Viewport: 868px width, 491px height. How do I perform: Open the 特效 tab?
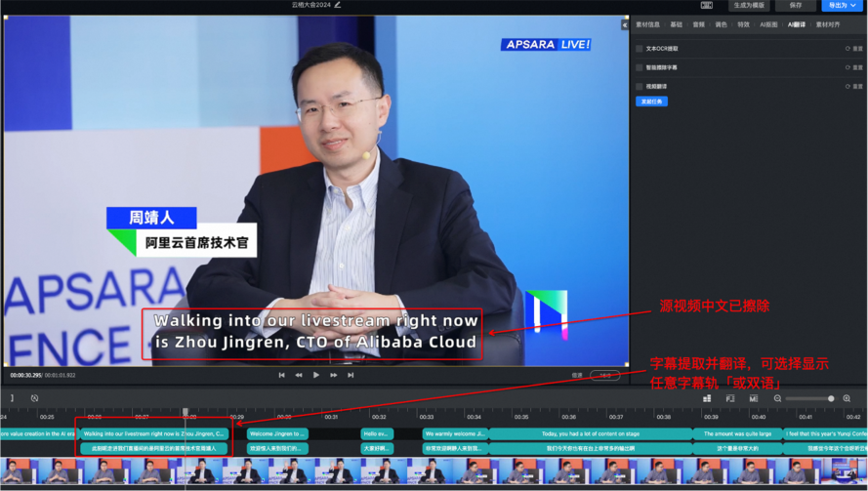743,24
